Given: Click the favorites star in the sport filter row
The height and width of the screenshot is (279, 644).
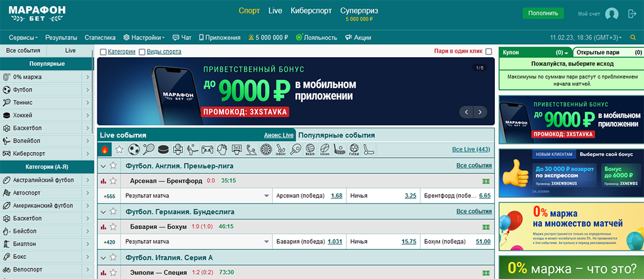Looking at the screenshot, I should point(119,150).
